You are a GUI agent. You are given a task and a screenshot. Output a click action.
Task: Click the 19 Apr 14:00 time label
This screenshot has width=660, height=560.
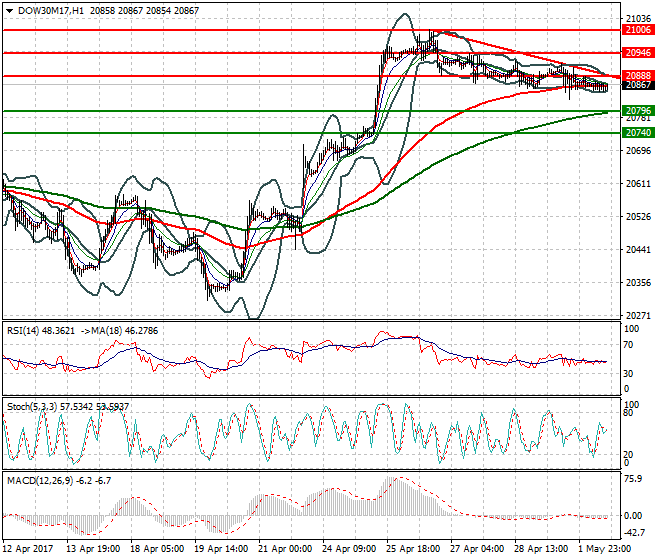pyautogui.click(x=221, y=549)
